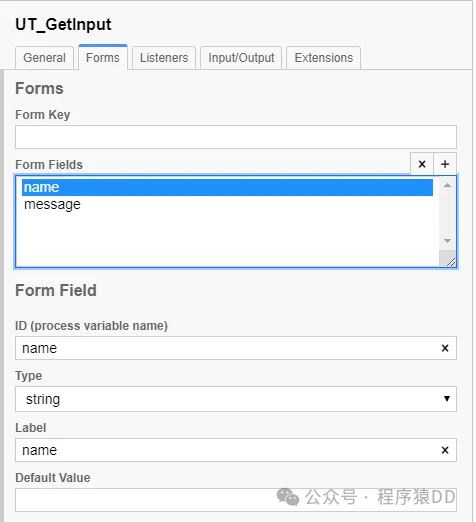Click into the Label text input

(x=227, y=450)
